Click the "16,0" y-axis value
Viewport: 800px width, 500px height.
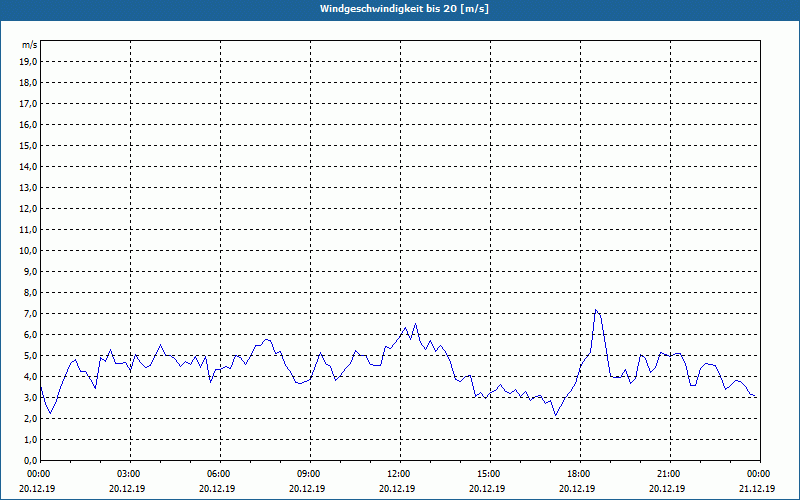28,124
